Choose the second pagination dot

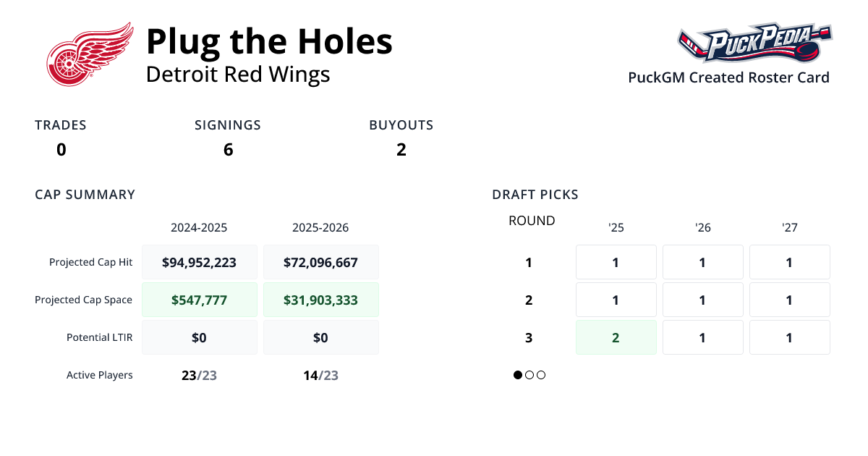[529, 375]
